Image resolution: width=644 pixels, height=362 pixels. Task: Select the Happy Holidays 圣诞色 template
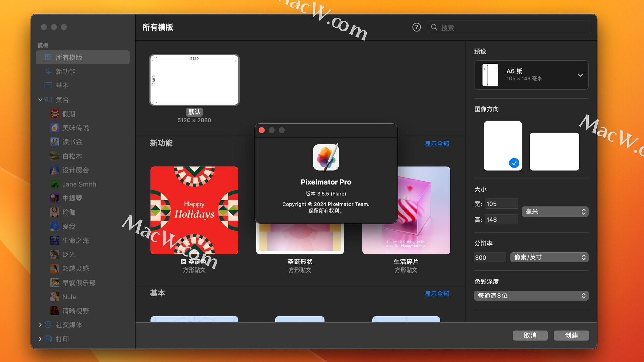pyautogui.click(x=194, y=210)
